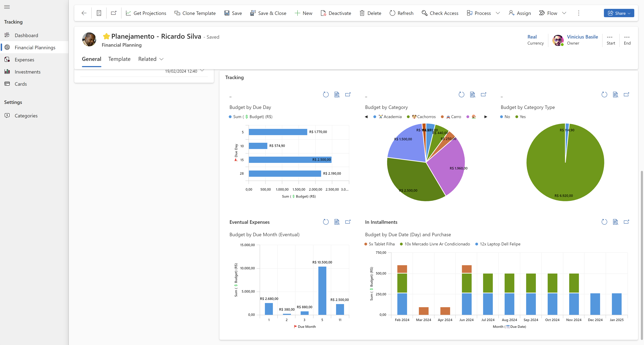Refresh the Eventual Expenses chart
The width and height of the screenshot is (644, 345).
point(325,222)
